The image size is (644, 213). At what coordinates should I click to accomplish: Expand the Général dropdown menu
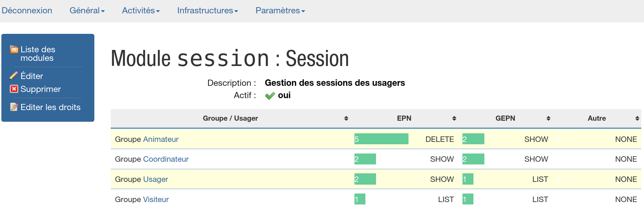87,11
